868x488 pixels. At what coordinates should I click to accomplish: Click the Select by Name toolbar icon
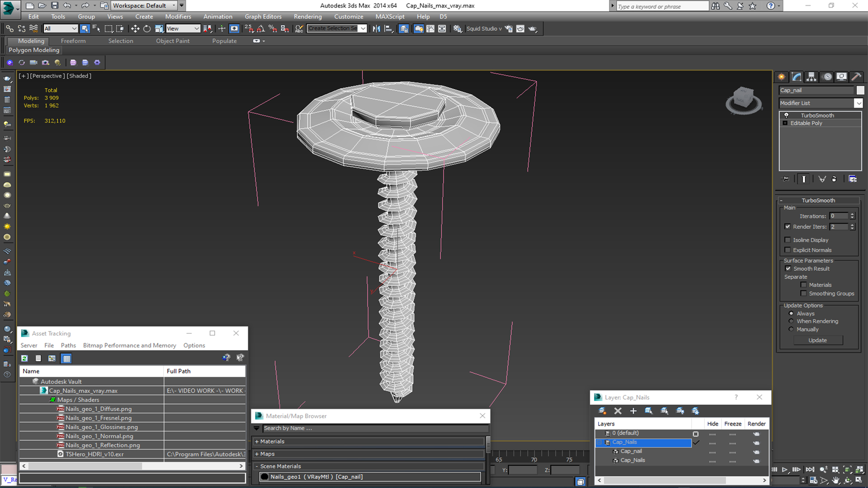pos(96,28)
